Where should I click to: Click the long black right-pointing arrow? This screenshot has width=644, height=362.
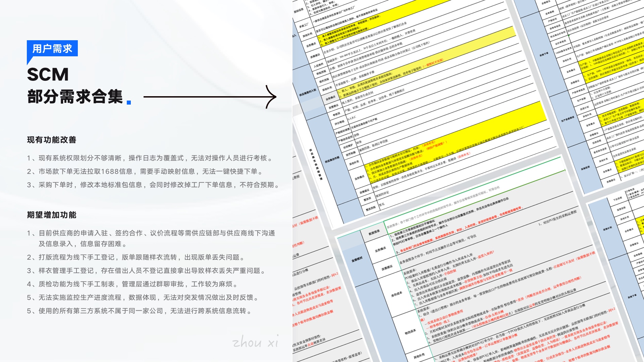pos(210,97)
